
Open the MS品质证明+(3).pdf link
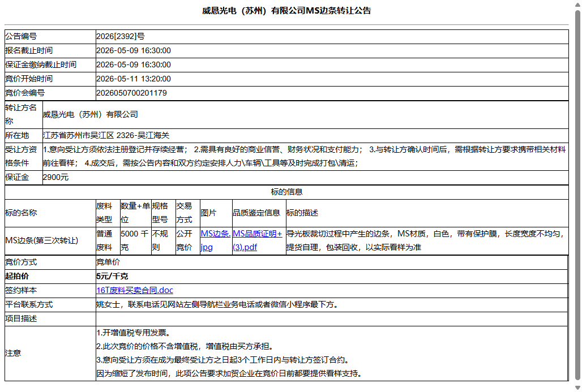coord(257,240)
